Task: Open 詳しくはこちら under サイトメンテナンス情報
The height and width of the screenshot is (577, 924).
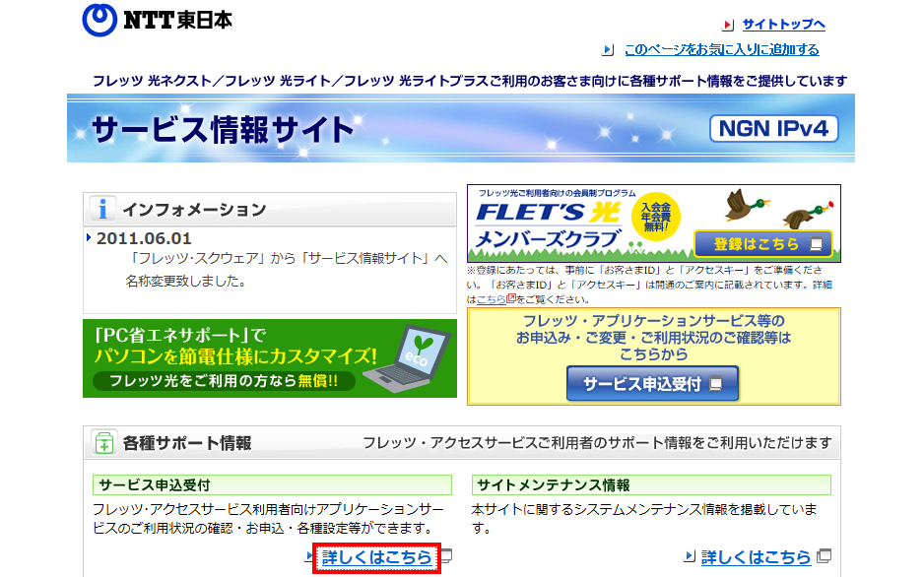Action: coord(756,557)
